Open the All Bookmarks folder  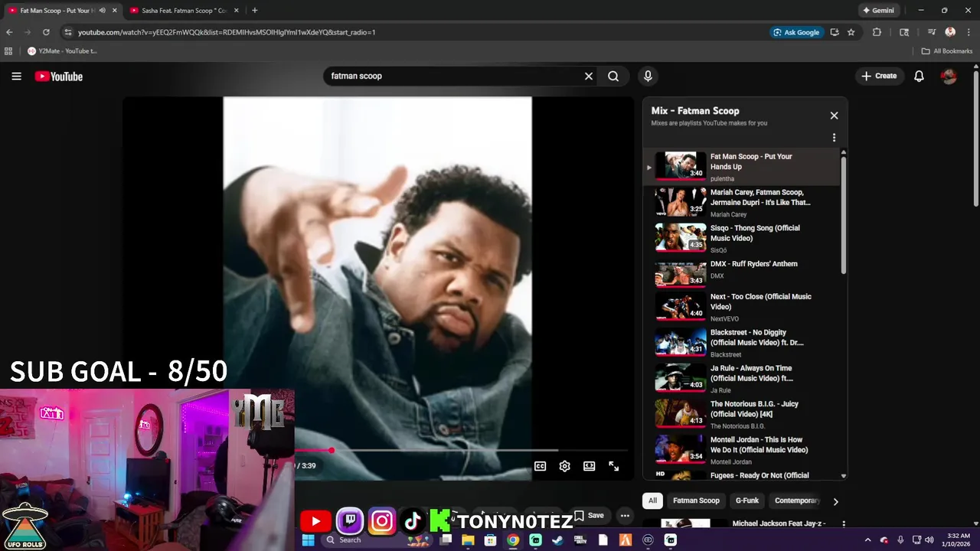947,51
